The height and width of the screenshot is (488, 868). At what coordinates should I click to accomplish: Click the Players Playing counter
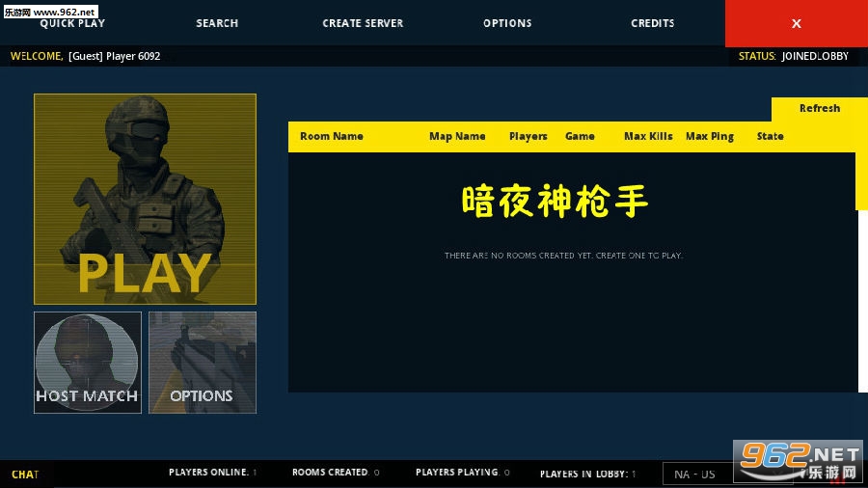463,472
